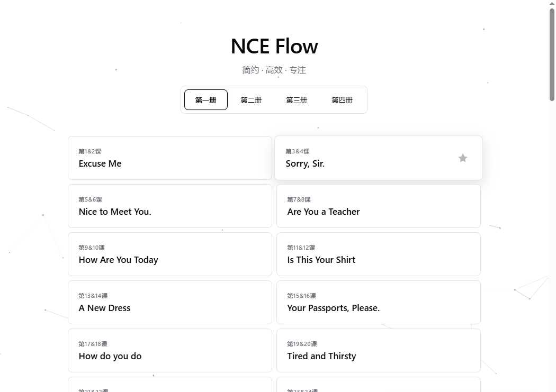Open the "Tired and Thirsty" lesson
This screenshot has width=556, height=392.
378,350
